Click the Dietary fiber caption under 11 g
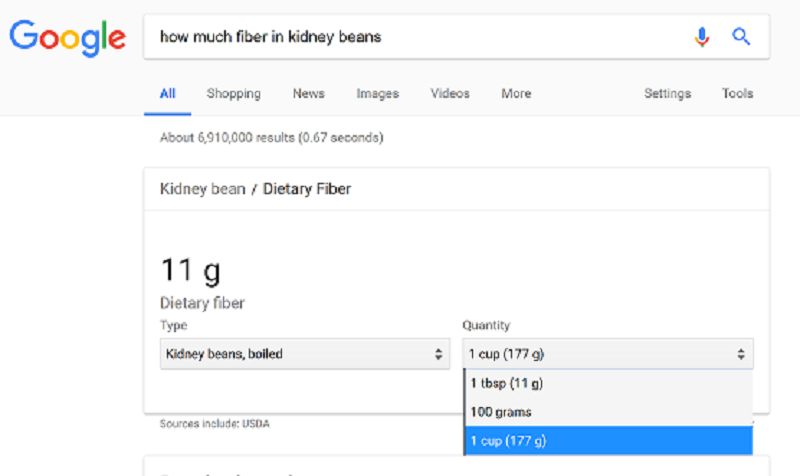 [203, 303]
